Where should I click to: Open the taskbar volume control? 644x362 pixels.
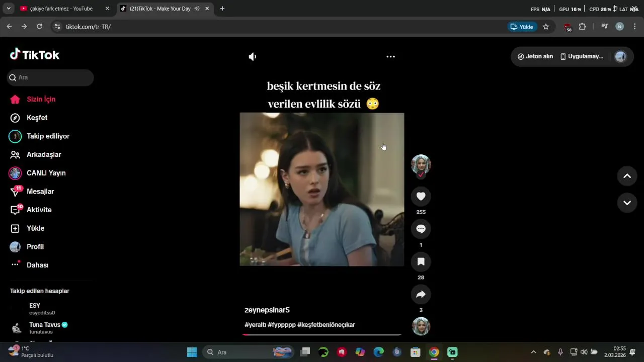pyautogui.click(x=584, y=352)
